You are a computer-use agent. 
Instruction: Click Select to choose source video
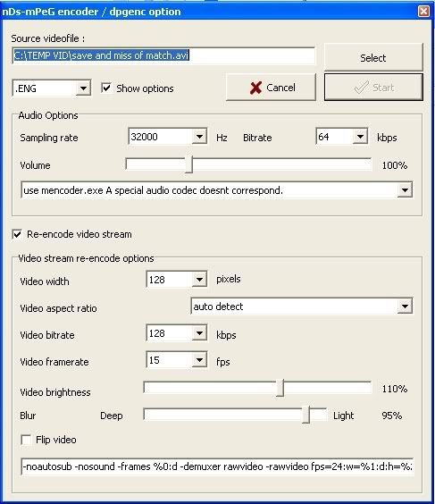(x=373, y=57)
